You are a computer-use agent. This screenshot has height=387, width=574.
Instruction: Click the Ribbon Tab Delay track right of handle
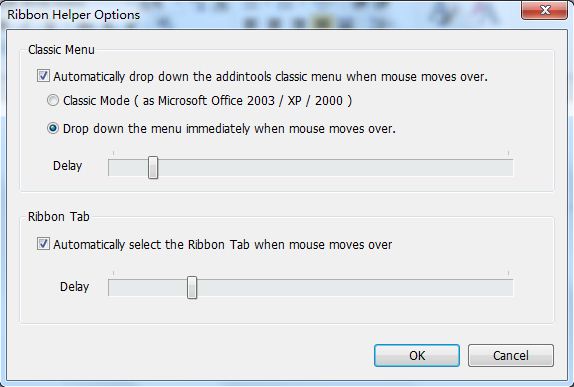tap(355, 288)
